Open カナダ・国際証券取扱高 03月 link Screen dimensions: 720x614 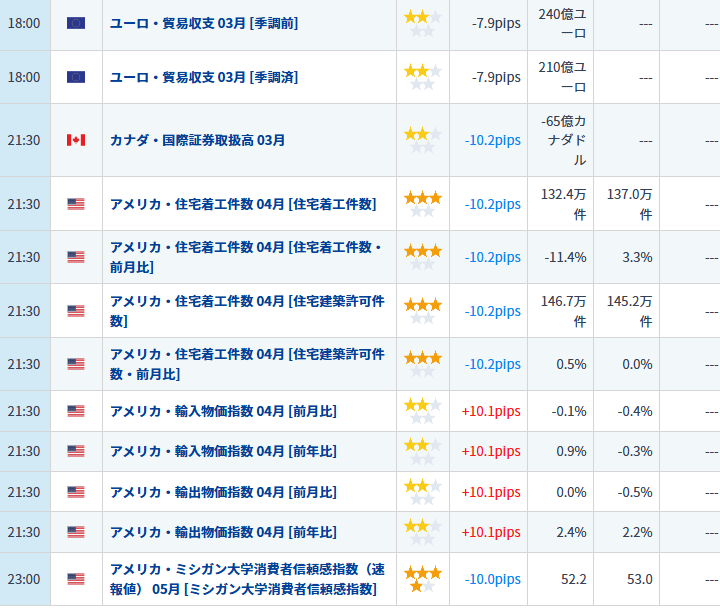197,140
